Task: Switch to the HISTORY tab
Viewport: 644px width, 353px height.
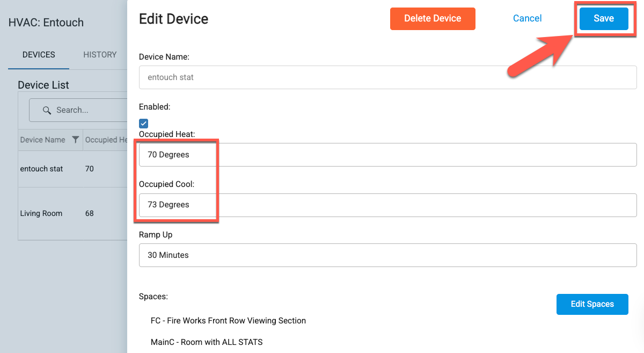Action: pos(100,55)
